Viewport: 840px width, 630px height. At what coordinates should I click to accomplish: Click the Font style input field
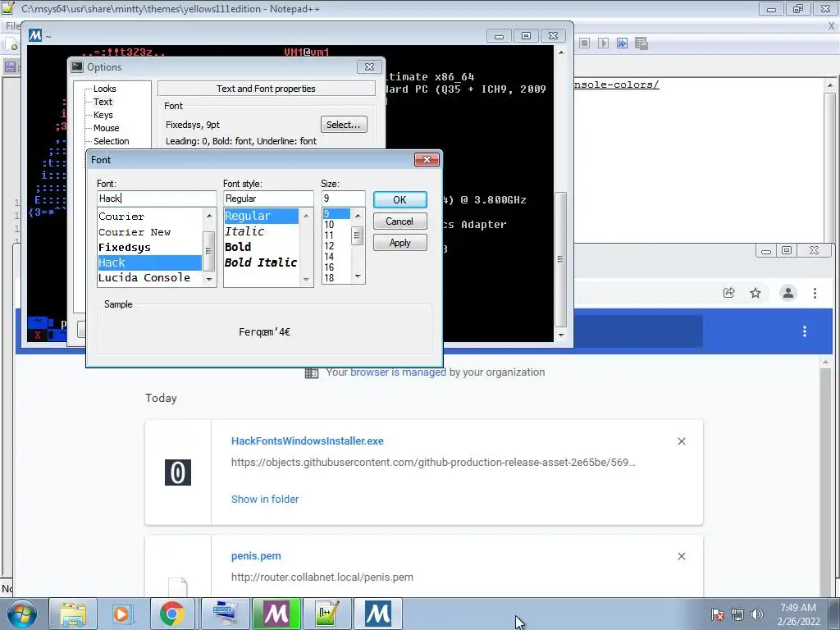(x=268, y=199)
